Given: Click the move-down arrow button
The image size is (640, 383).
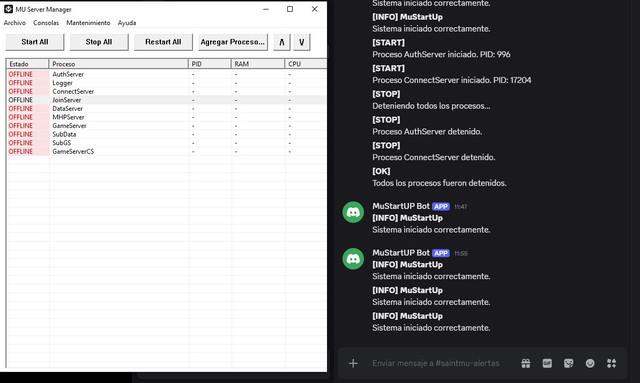Looking at the screenshot, I should click(302, 42).
